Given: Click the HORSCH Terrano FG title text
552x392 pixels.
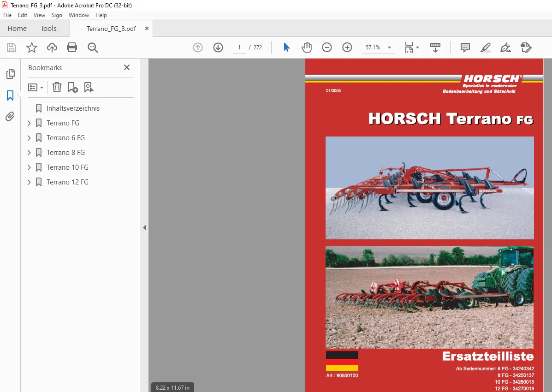Looking at the screenshot, I should [451, 119].
